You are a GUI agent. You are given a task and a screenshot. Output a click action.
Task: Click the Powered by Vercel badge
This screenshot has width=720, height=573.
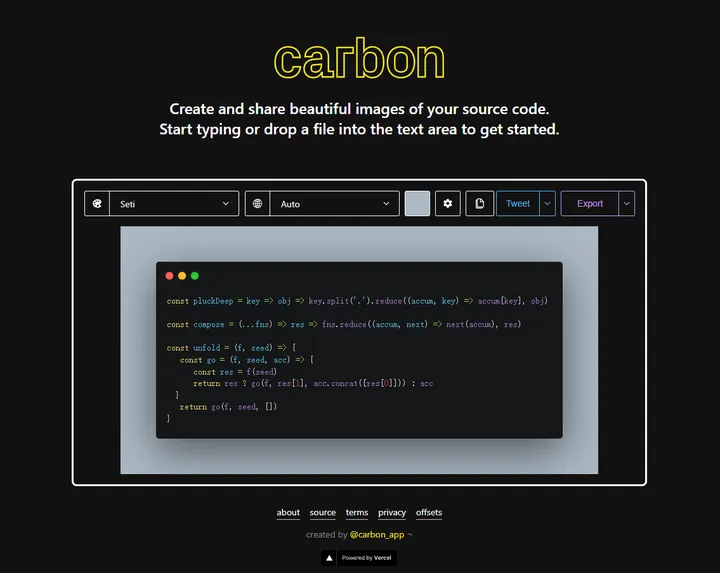click(x=359, y=558)
